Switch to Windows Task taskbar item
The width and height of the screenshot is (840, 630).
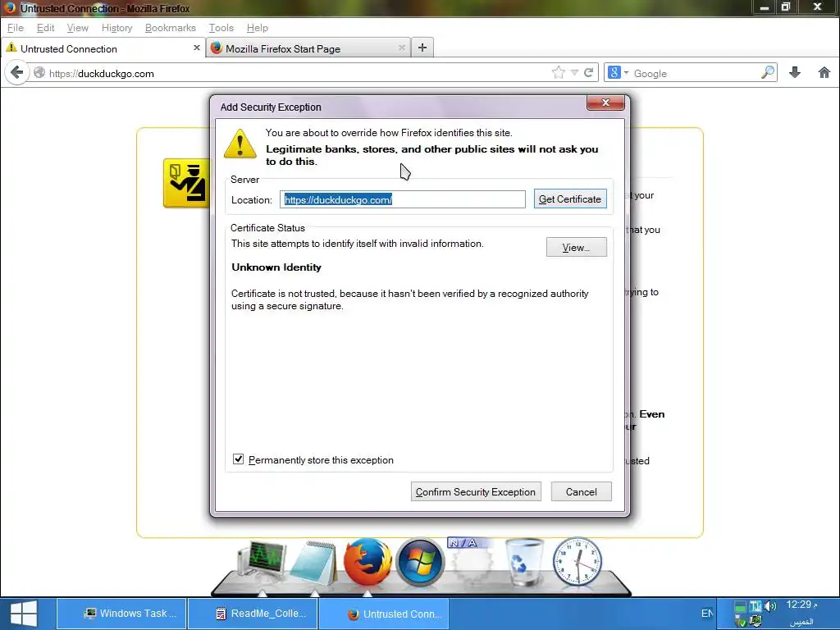point(121,614)
